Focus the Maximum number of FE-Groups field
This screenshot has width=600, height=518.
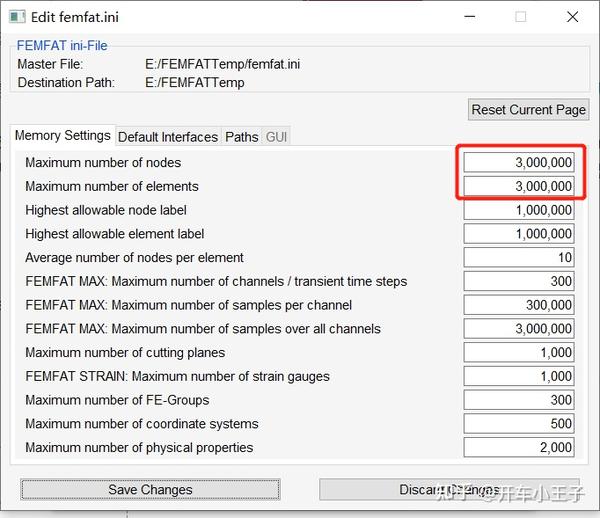tap(519, 400)
